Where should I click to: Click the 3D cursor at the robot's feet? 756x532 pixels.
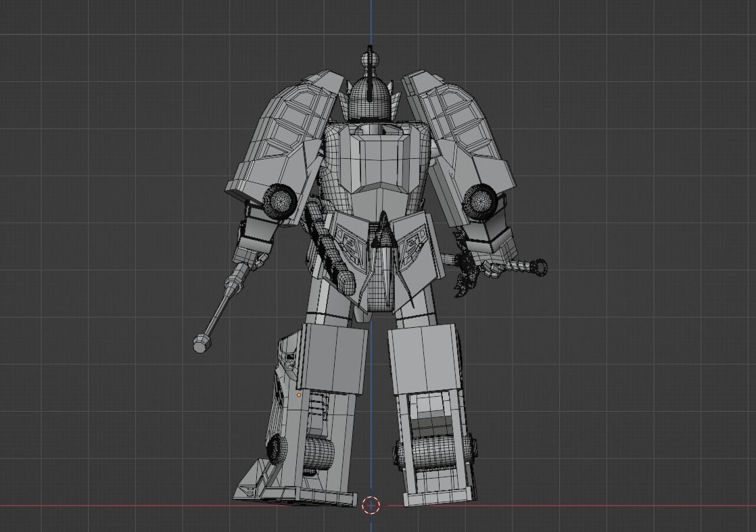tap(371, 505)
